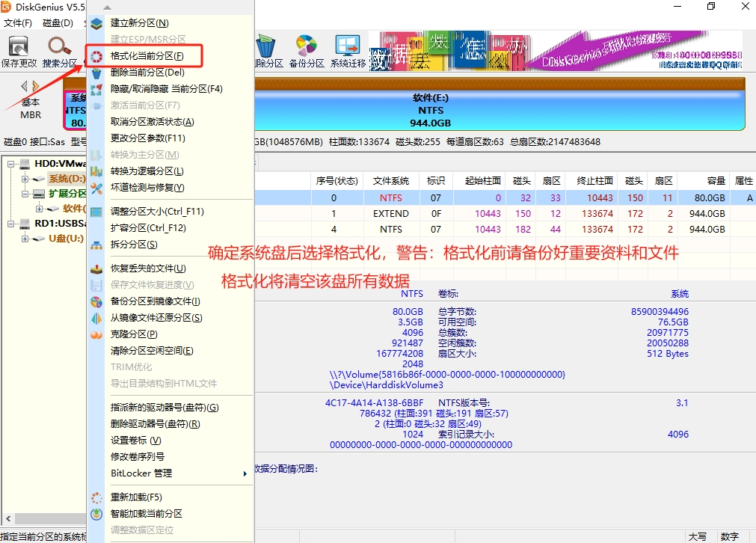Viewport: 756px width, 543px height.
Task: Click the icon beside 备份分区到镜像文件
Action: pos(96,302)
